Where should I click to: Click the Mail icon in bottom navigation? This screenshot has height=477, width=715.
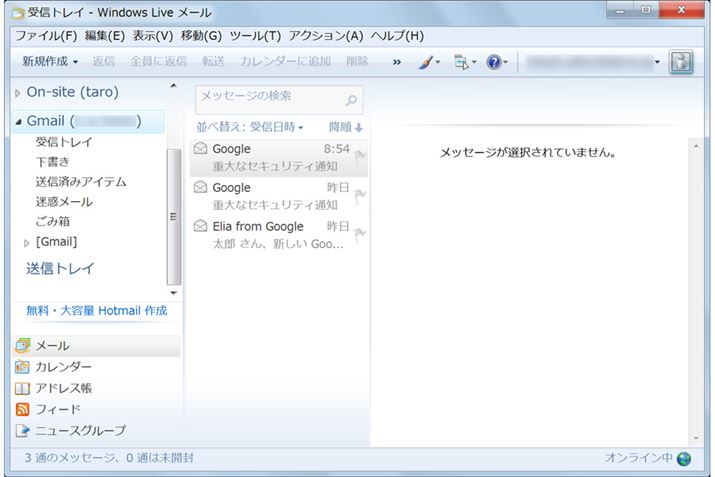(22, 346)
